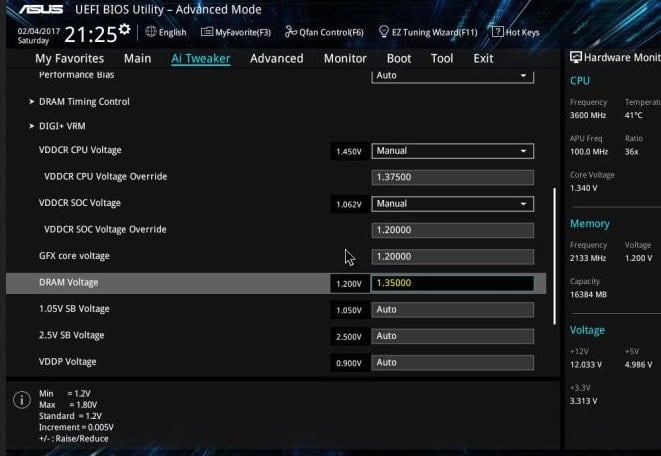
Task: Click the 02/04/2017 date text
Action: click(x=39, y=31)
